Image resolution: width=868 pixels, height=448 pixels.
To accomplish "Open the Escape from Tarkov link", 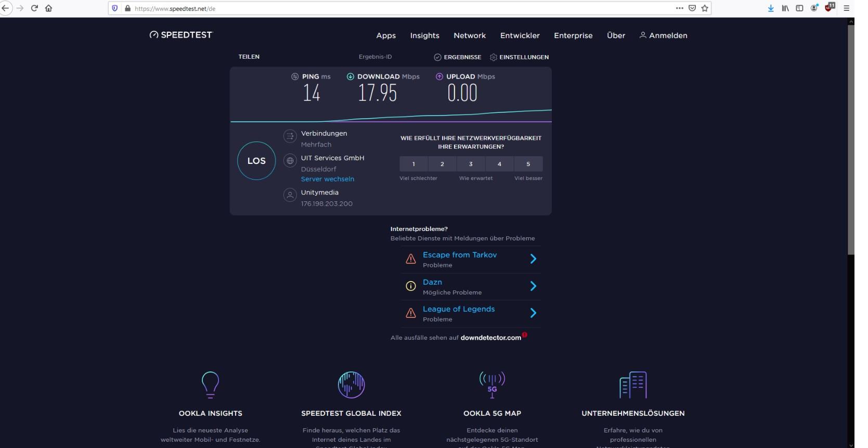I will click(460, 255).
